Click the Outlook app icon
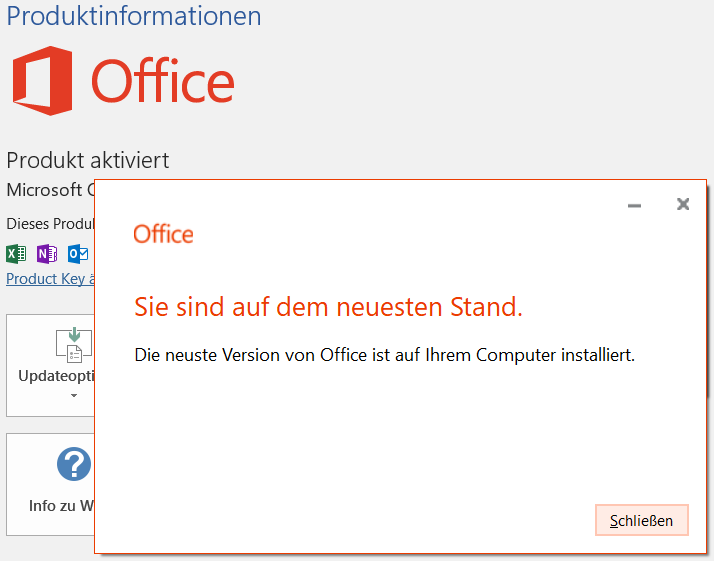The image size is (714, 561). coord(77,253)
